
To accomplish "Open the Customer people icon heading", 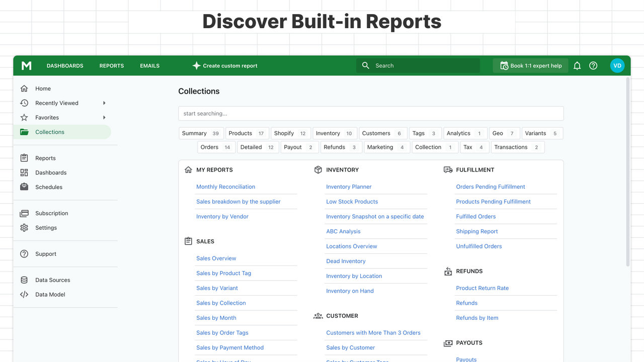I will point(317,316).
